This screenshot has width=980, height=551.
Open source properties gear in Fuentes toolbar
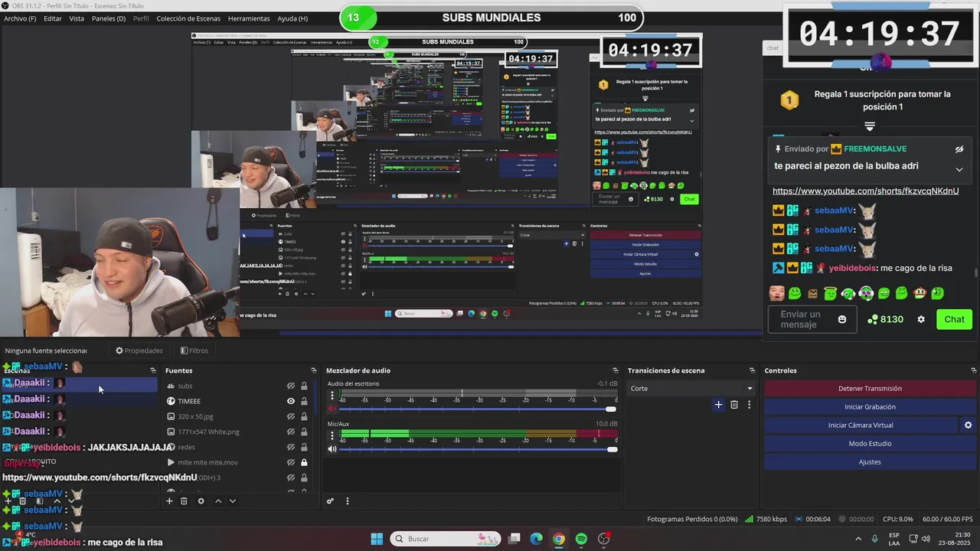tap(201, 501)
